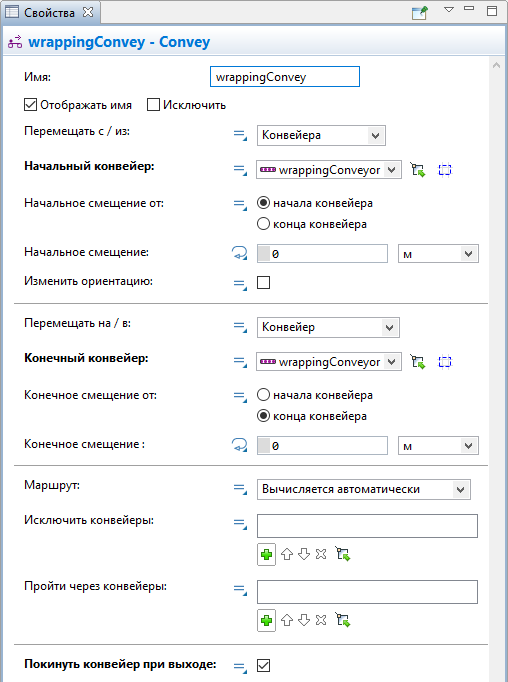
Task: Open the Маршрут dropdown Вычисляется автоматически
Action: (364, 489)
